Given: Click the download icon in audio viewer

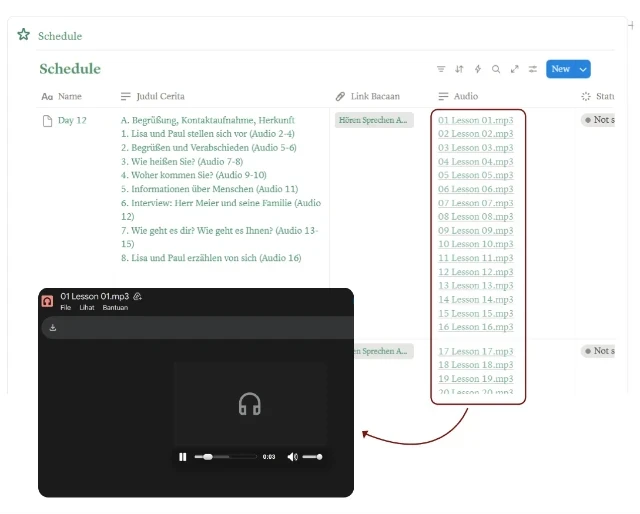Looking at the screenshot, I should click(52, 327).
